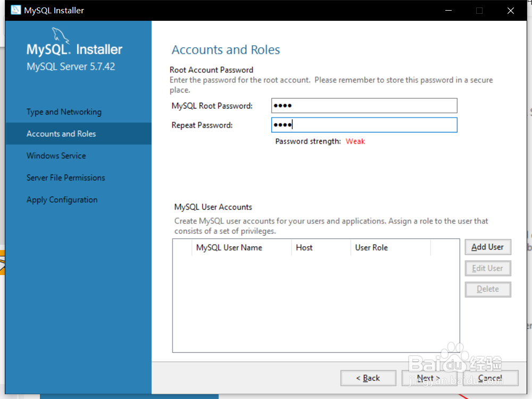The height and width of the screenshot is (399, 532).
Task: Open the Server File Permissions step
Action: [66, 178]
